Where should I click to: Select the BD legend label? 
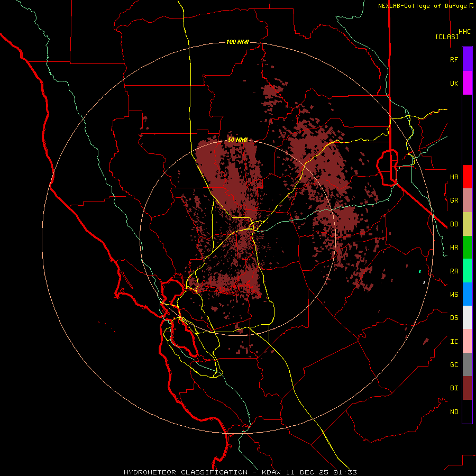pyautogui.click(x=454, y=224)
